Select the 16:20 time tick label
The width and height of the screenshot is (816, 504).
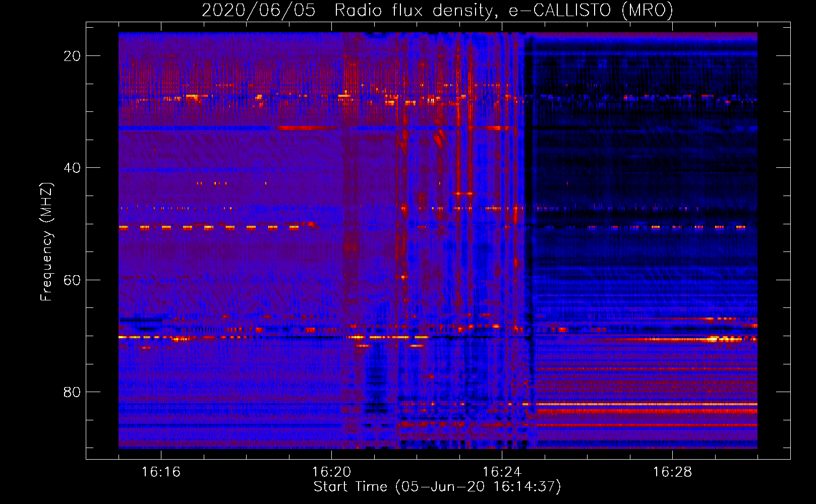click(x=331, y=472)
